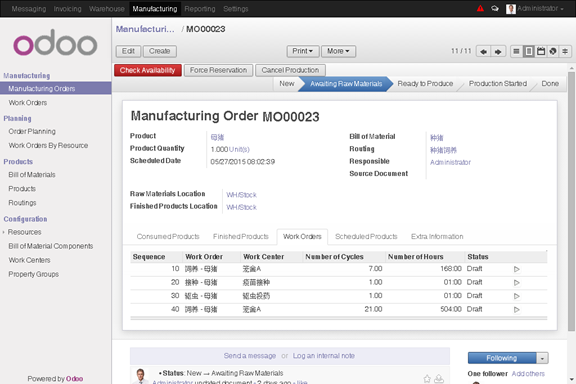Open Work Centers in sidebar
The width and height of the screenshot is (576, 384).
click(29, 260)
